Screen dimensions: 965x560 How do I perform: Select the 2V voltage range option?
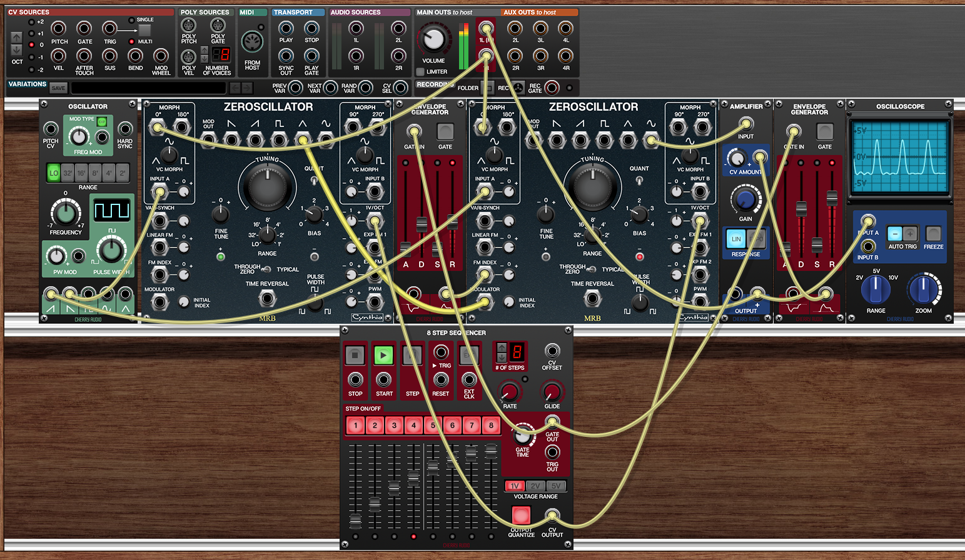click(x=535, y=486)
